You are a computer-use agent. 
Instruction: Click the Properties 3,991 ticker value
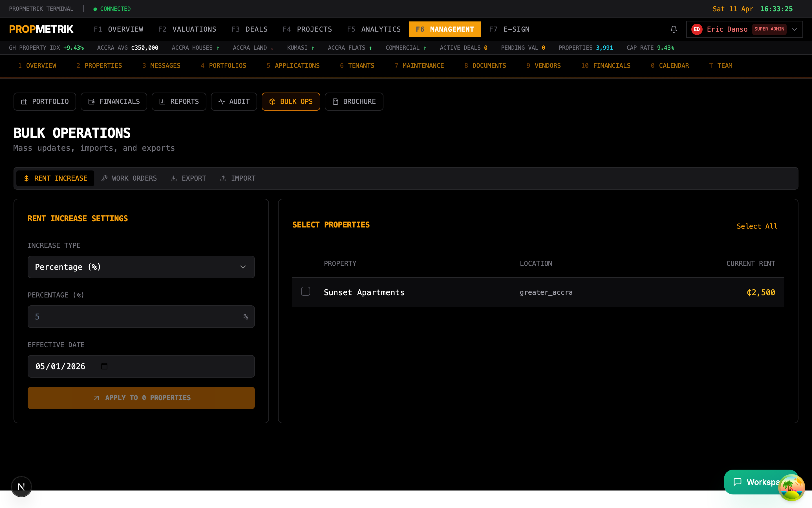click(604, 48)
